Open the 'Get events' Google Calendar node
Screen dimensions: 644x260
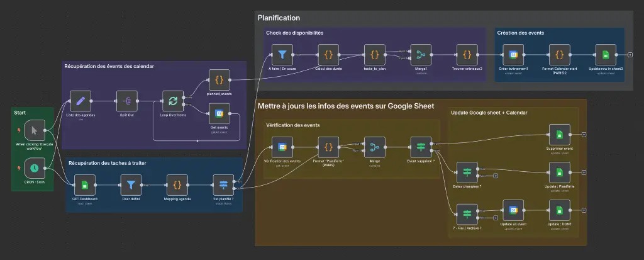219,114
